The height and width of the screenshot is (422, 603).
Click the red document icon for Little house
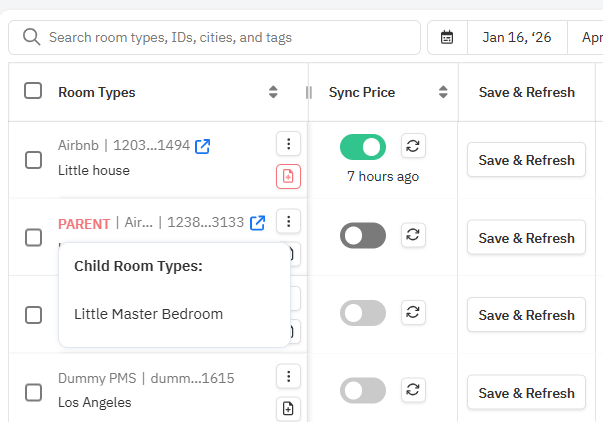click(288, 176)
